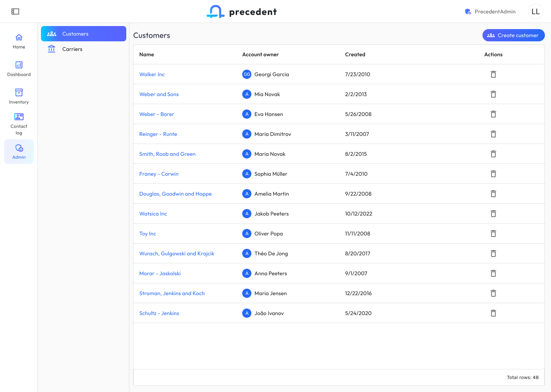Select the Customers menu item

point(83,34)
